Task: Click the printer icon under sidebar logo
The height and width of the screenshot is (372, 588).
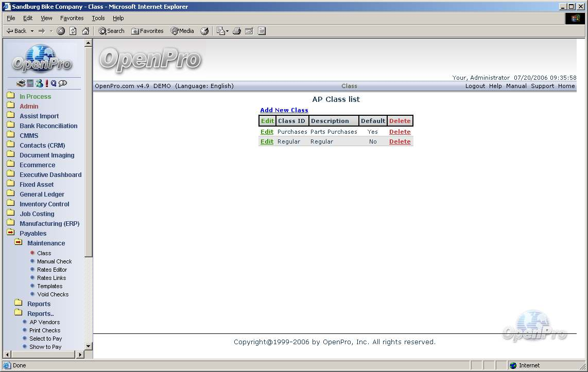Action: point(21,83)
